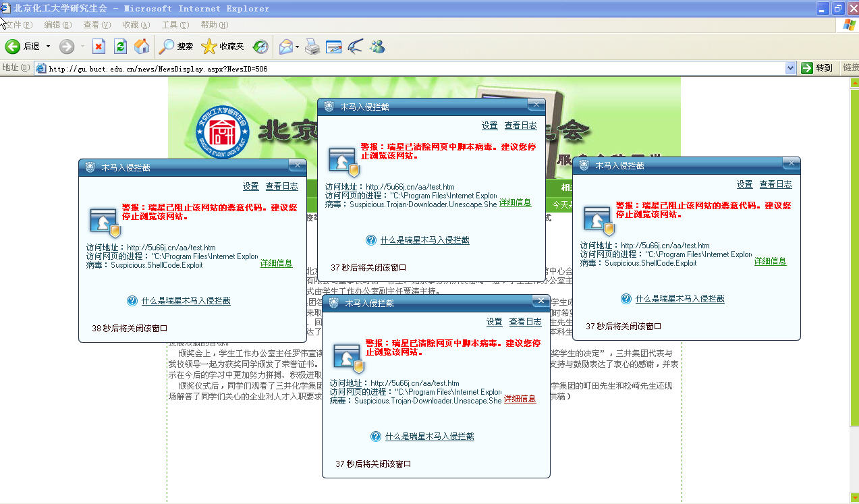Go to Home via house icon
Screen dimensions: 859x504
(x=142, y=47)
